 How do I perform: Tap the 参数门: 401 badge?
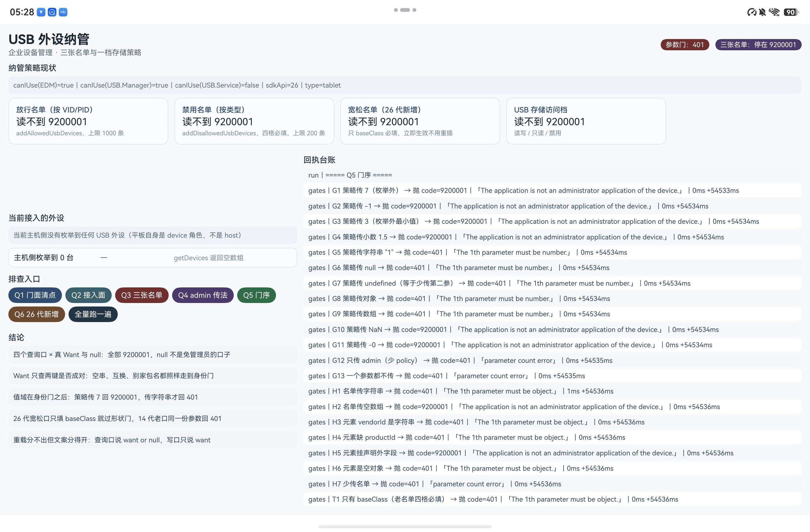(x=685, y=45)
